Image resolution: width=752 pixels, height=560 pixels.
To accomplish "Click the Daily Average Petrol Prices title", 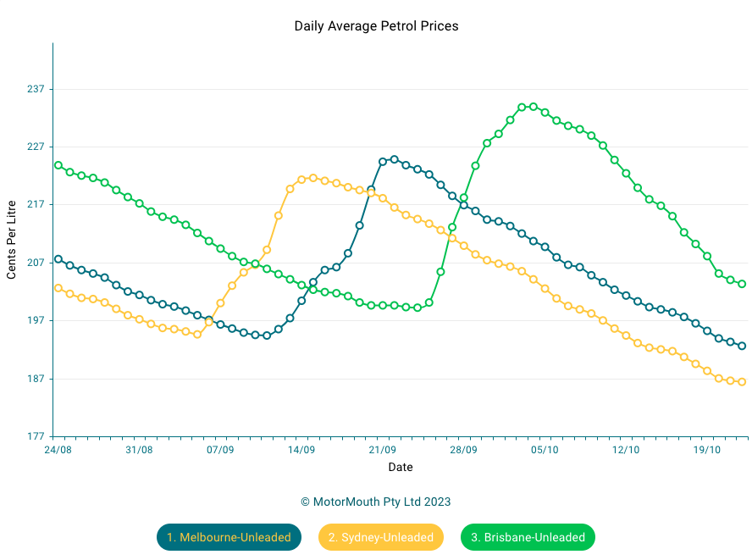I will click(x=376, y=26).
